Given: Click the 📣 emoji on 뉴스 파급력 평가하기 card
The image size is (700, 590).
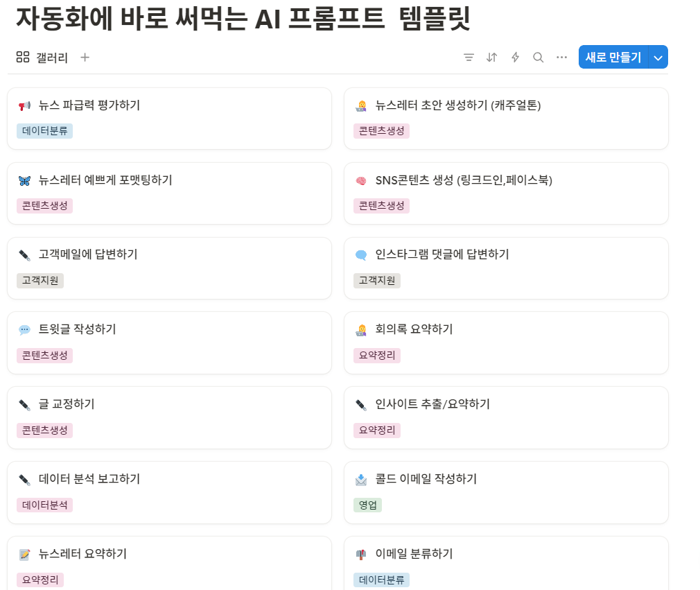Looking at the screenshot, I should [x=26, y=105].
